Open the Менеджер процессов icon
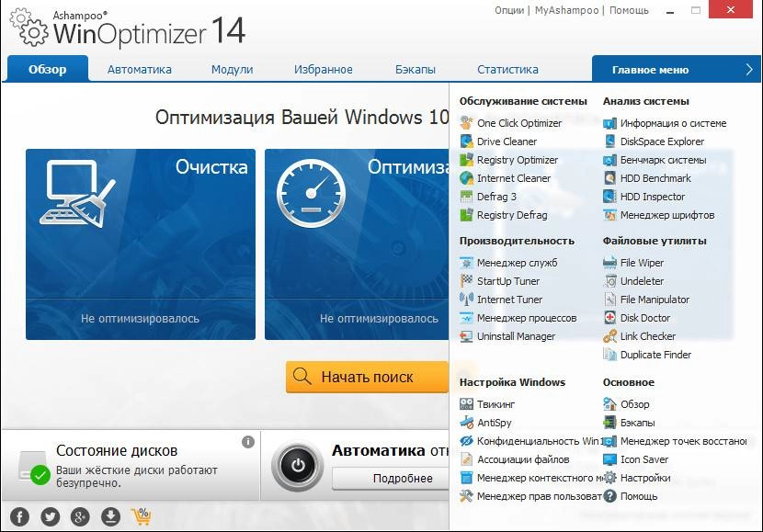Viewport: 763px width, 532px height. [x=466, y=318]
